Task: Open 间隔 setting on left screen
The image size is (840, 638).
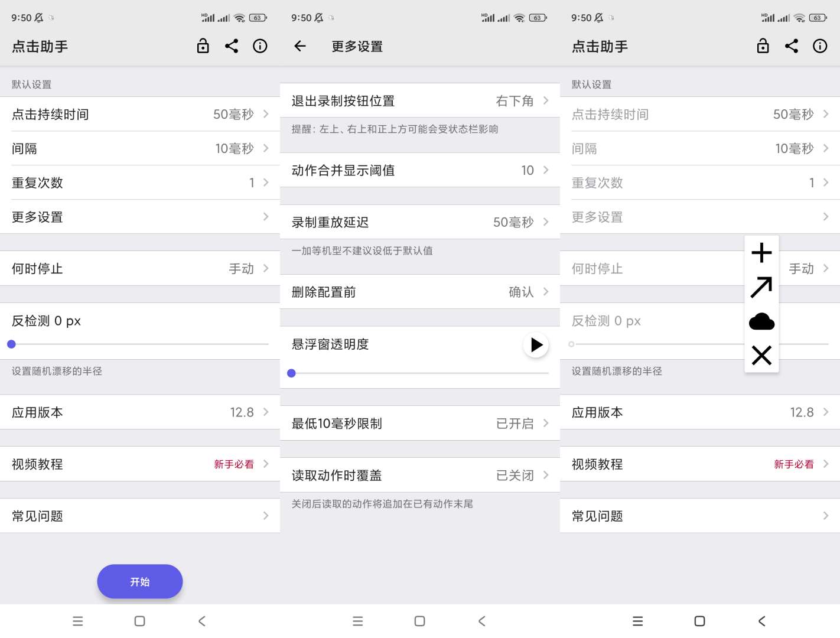Action: (x=140, y=148)
